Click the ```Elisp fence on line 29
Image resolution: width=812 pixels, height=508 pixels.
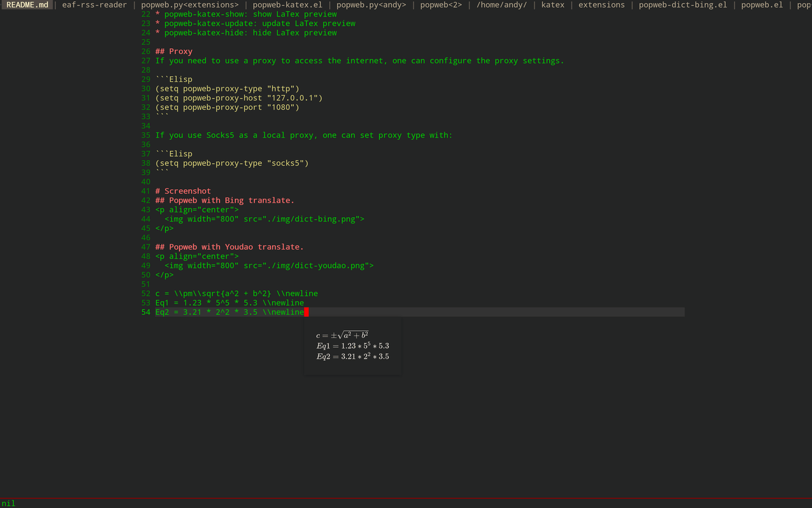[174, 79]
